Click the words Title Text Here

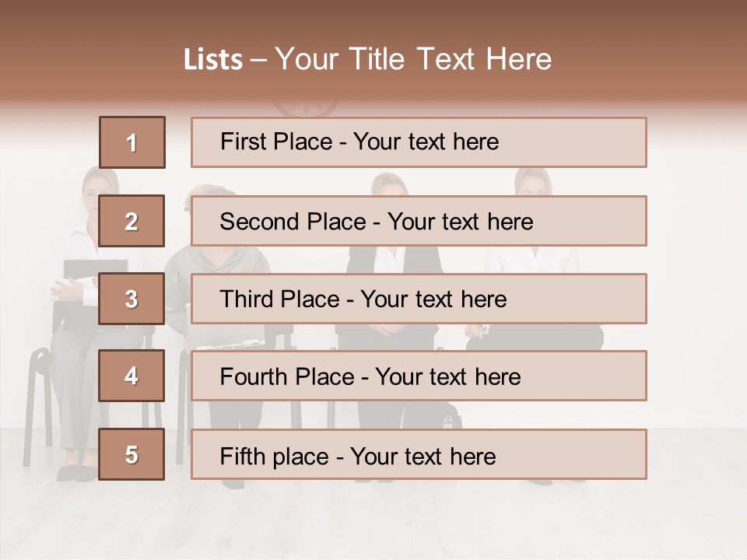(451, 59)
